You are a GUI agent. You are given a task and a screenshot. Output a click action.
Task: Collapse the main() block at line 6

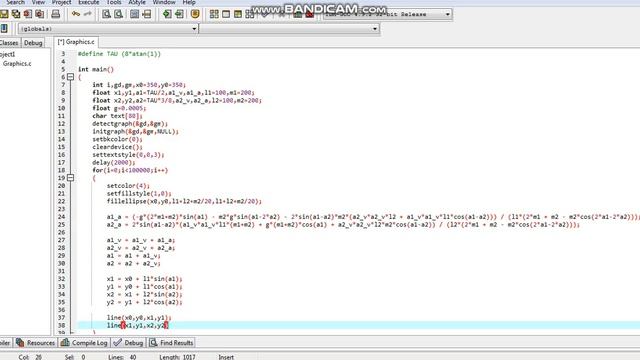pyautogui.click(x=71, y=77)
